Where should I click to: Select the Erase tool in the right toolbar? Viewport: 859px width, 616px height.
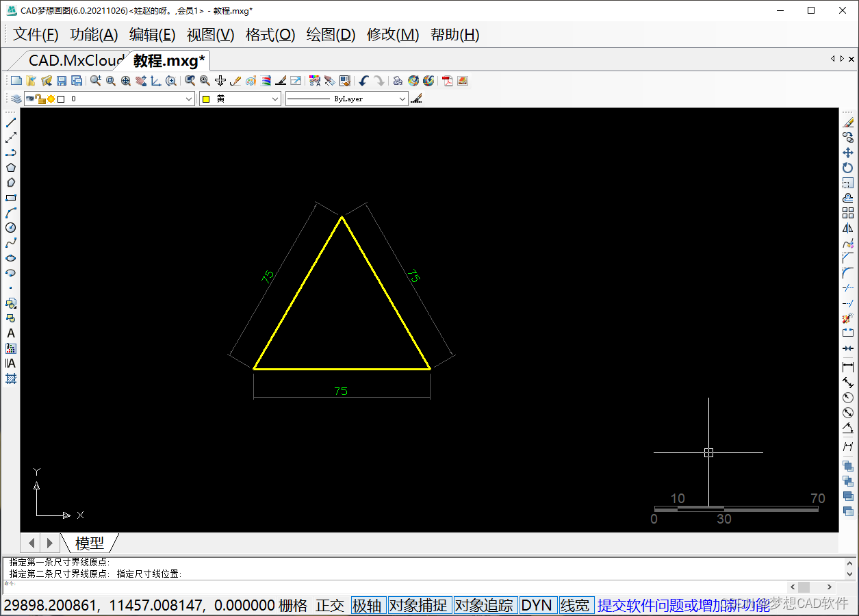point(848,123)
